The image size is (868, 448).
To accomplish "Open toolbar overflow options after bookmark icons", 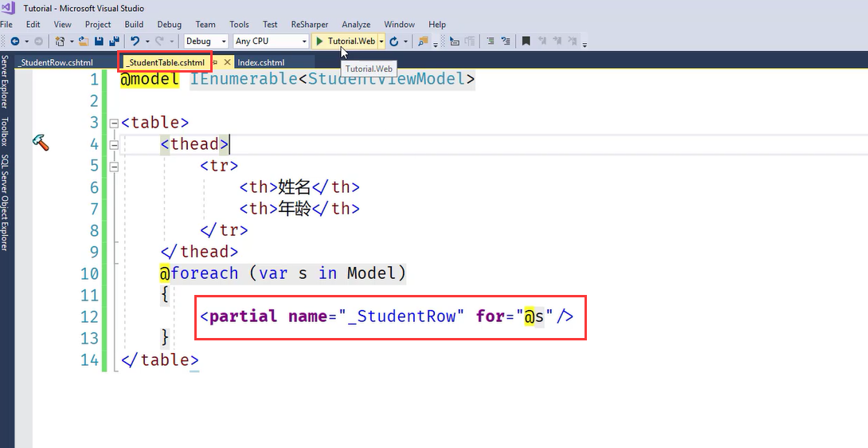I will point(585,43).
